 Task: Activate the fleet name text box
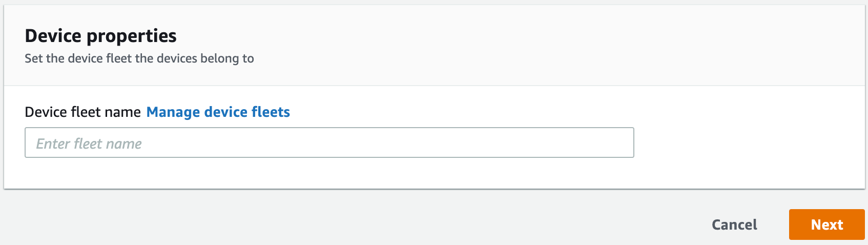click(x=329, y=143)
